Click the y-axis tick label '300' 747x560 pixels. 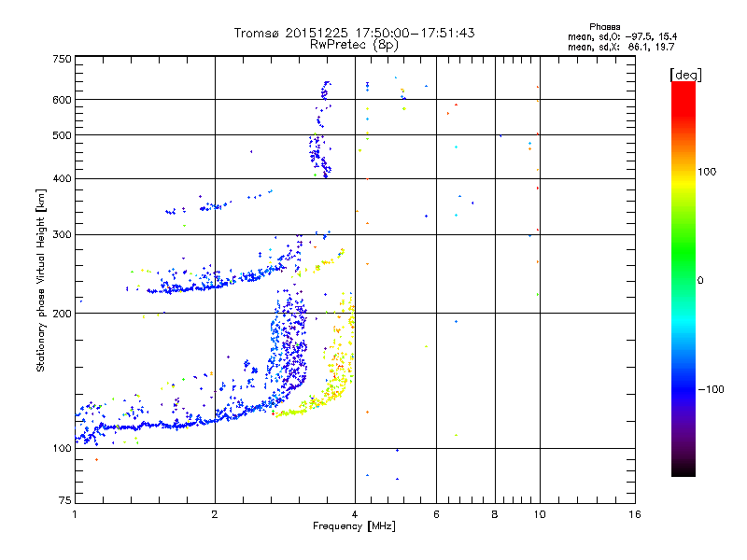click(62, 234)
